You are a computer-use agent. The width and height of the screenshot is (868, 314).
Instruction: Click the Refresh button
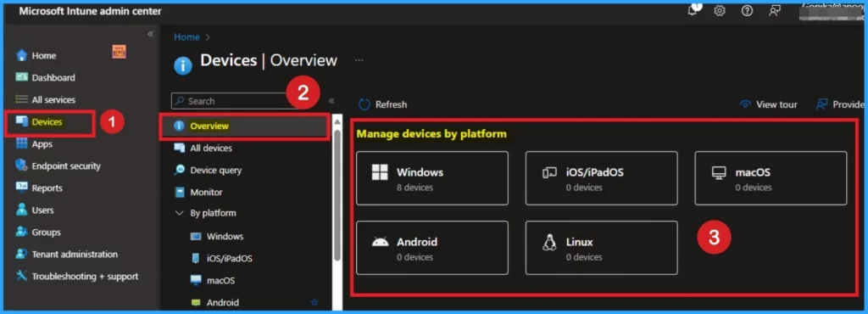tap(382, 104)
